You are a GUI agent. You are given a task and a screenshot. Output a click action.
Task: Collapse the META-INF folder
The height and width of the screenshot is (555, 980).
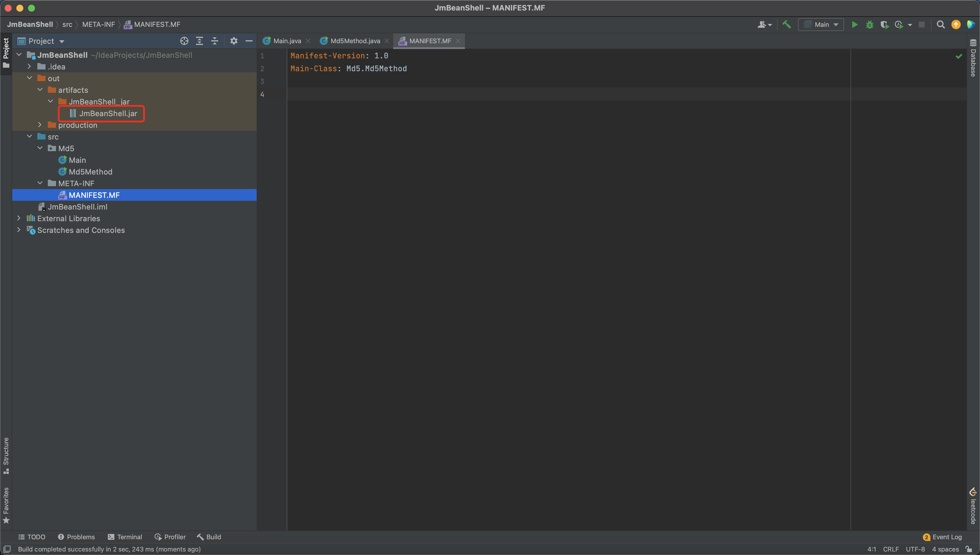(40, 183)
